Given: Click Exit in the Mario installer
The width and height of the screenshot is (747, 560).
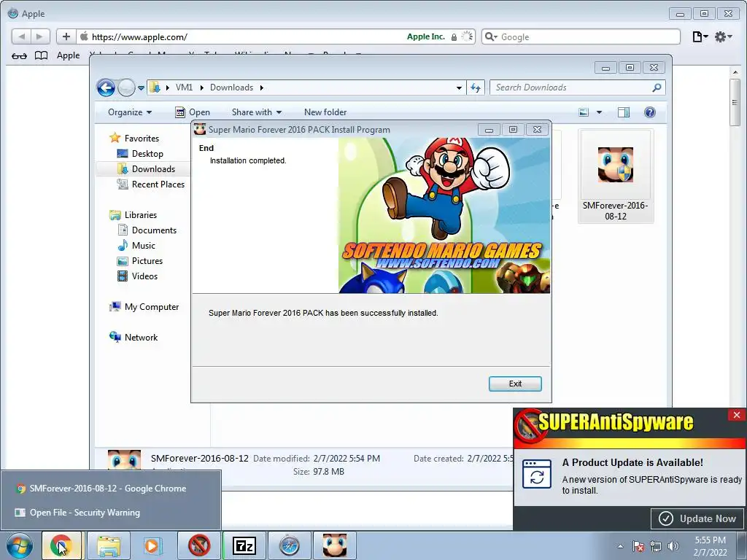Looking at the screenshot, I should tap(515, 384).
